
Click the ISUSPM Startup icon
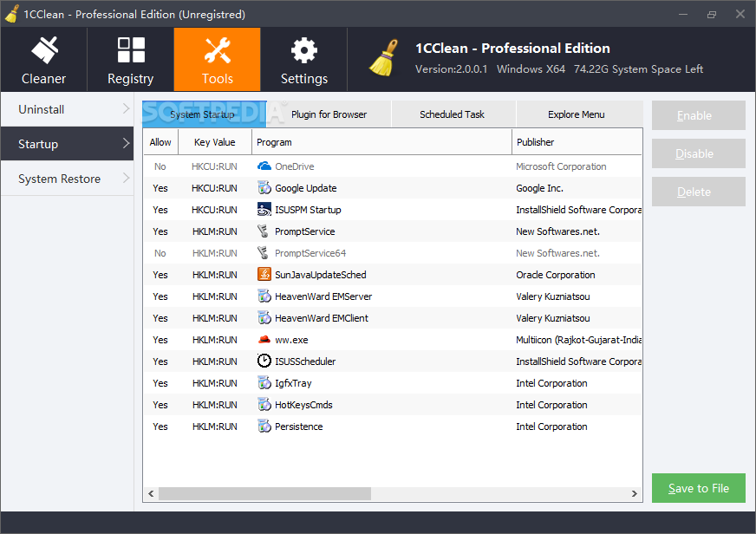[x=264, y=210]
